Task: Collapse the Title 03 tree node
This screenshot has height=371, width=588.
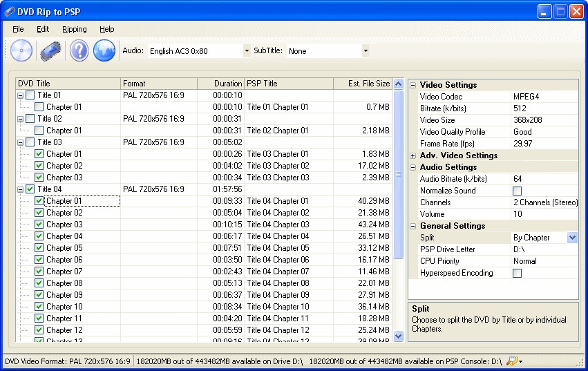Action: click(x=21, y=142)
